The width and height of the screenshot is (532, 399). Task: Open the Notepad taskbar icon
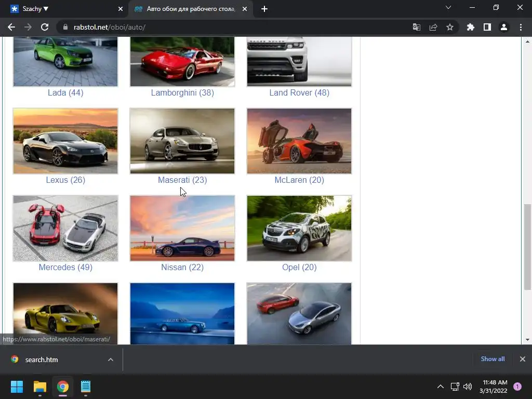tap(86, 387)
